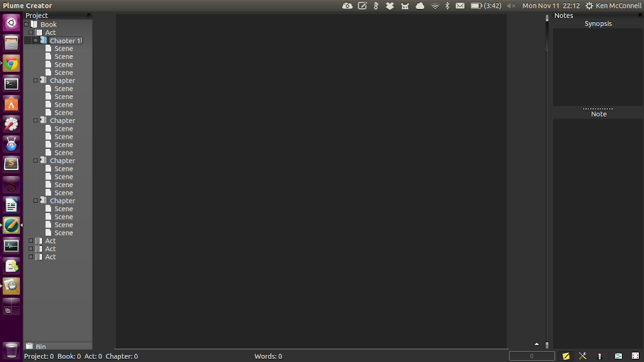644x362 pixels.
Task: Click the Book icon in project tree
Action: point(34,24)
